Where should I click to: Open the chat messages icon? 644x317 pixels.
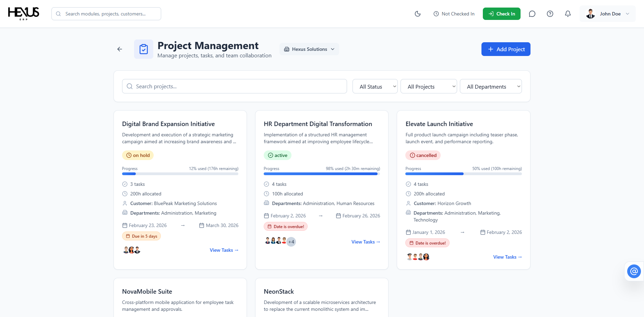[x=532, y=14]
